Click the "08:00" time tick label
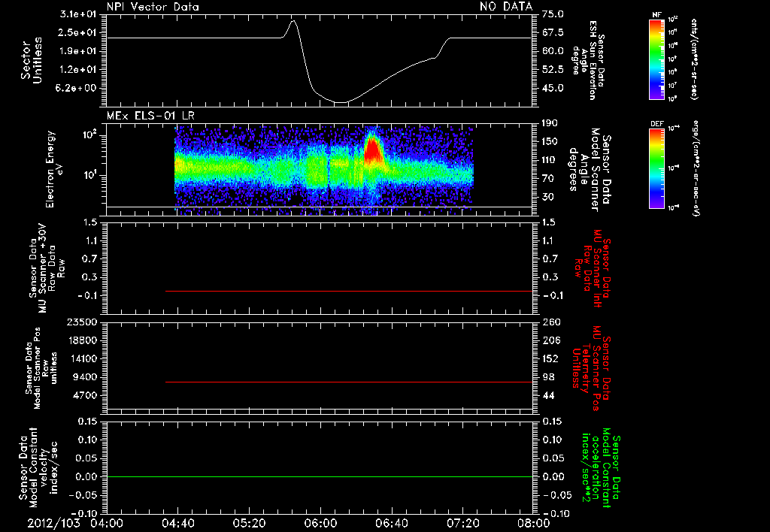Screen dimensions: 770x532 pos(534,523)
